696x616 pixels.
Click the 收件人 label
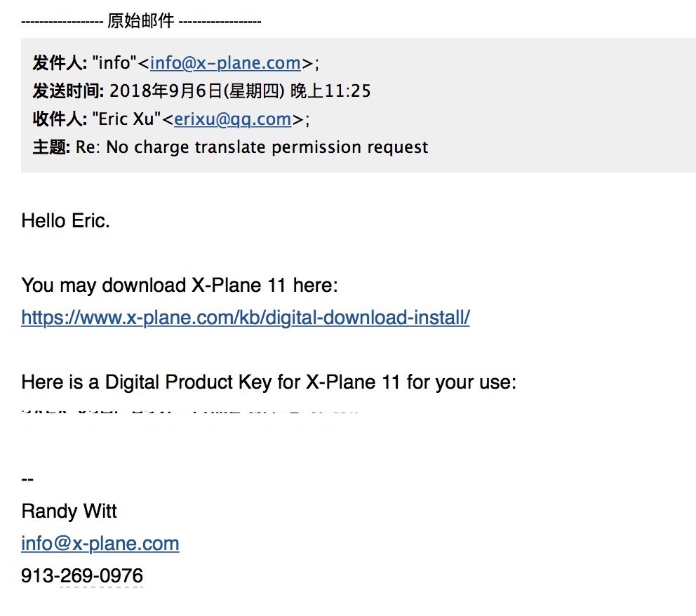60,119
